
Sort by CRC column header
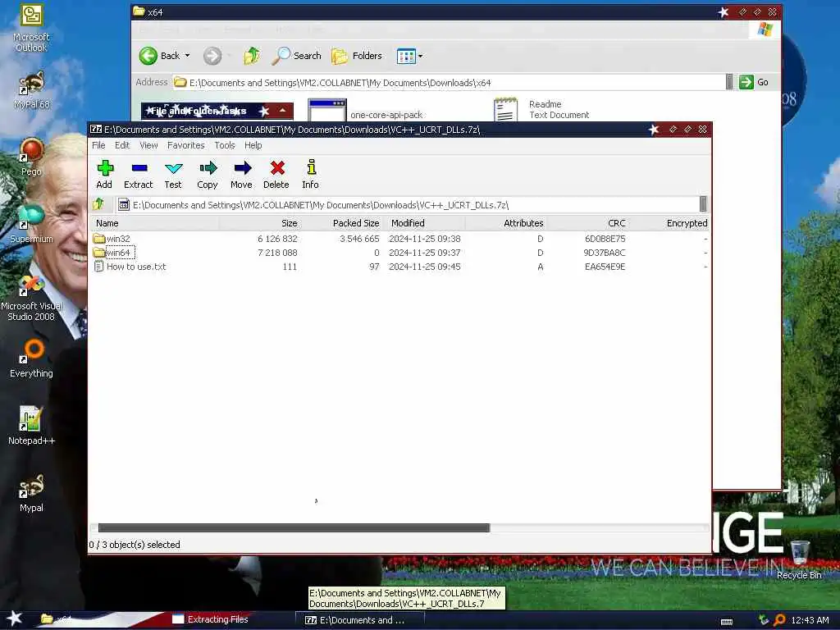587,223
